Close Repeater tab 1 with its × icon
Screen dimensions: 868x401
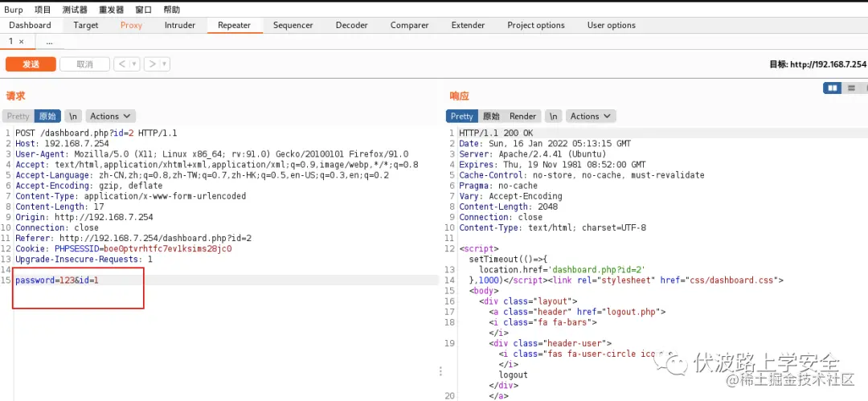[x=21, y=42]
